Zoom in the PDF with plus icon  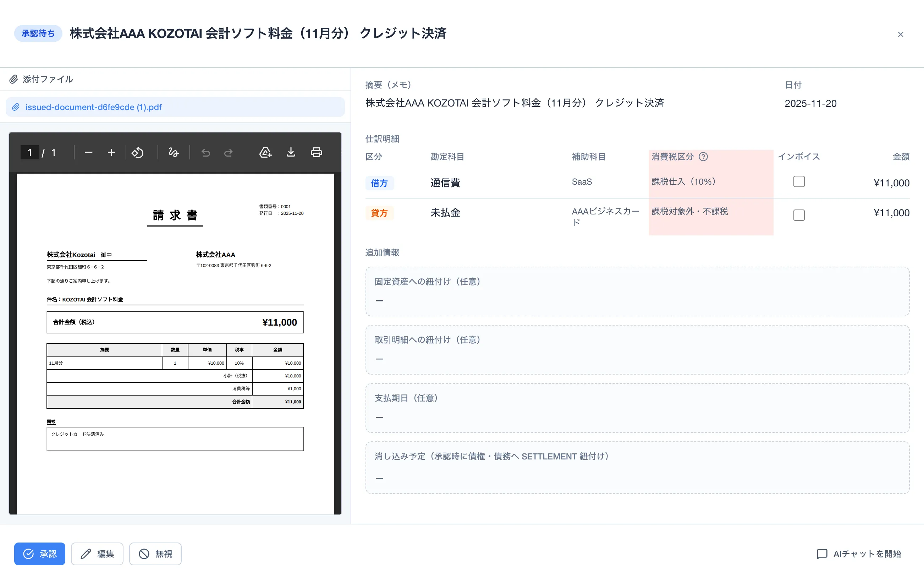tap(111, 153)
